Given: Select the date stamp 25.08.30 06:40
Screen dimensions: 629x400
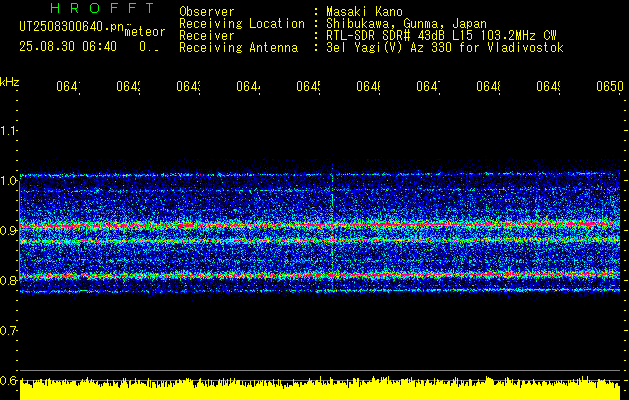Looking at the screenshot, I should coord(68,47).
